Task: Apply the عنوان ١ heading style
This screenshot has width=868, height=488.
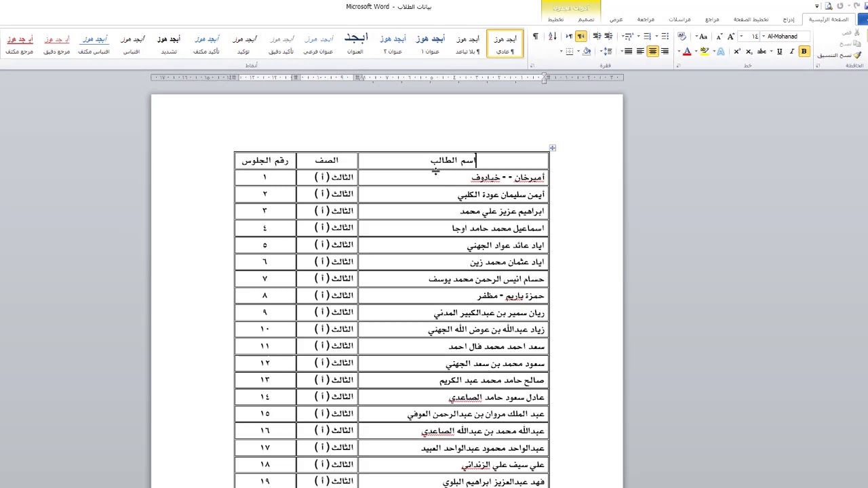Action: point(430,45)
